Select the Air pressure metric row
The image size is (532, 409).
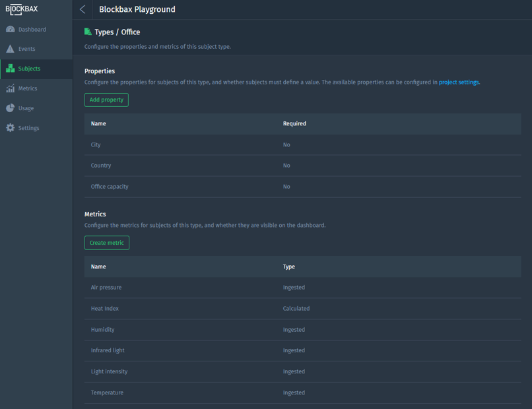point(302,288)
